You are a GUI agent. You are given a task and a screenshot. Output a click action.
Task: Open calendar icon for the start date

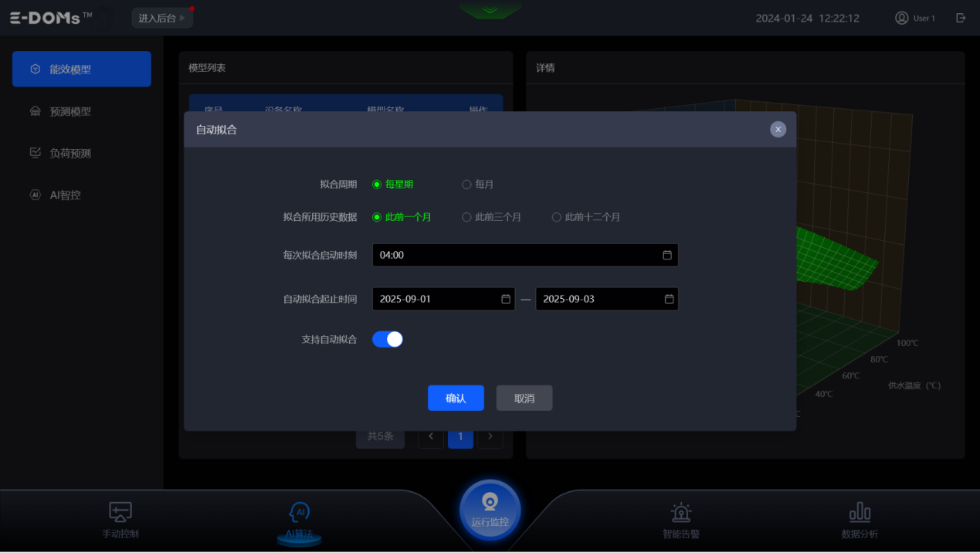506,299
